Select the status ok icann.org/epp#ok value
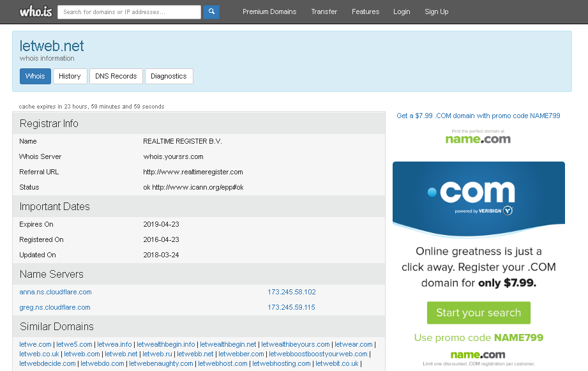The image size is (588, 371). 193,188
